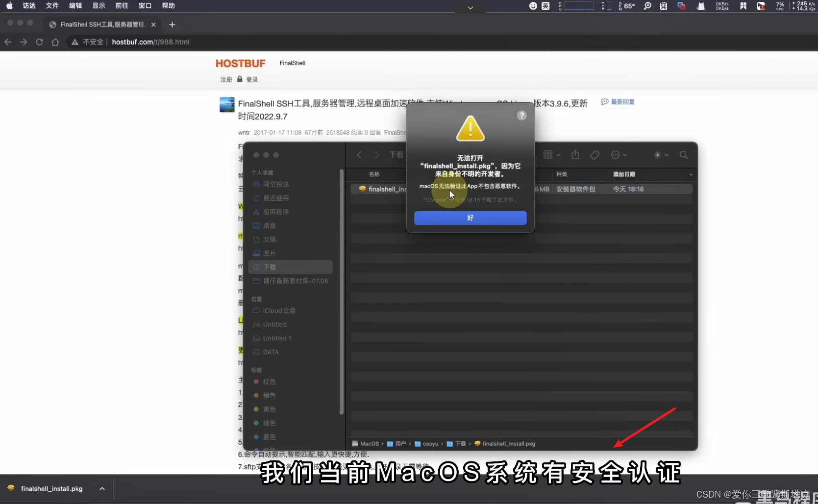
Task: Click the 好 button in the dialog
Action: tap(470, 218)
